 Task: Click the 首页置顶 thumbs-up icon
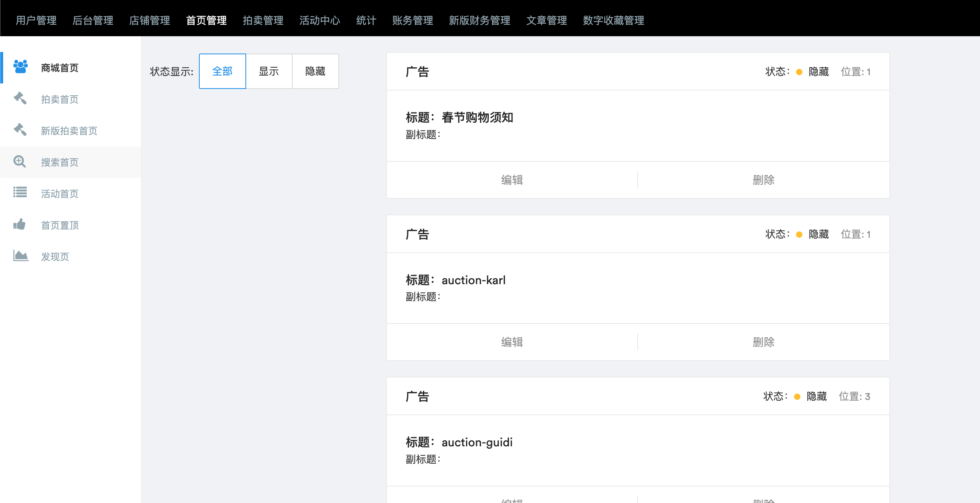(19, 224)
